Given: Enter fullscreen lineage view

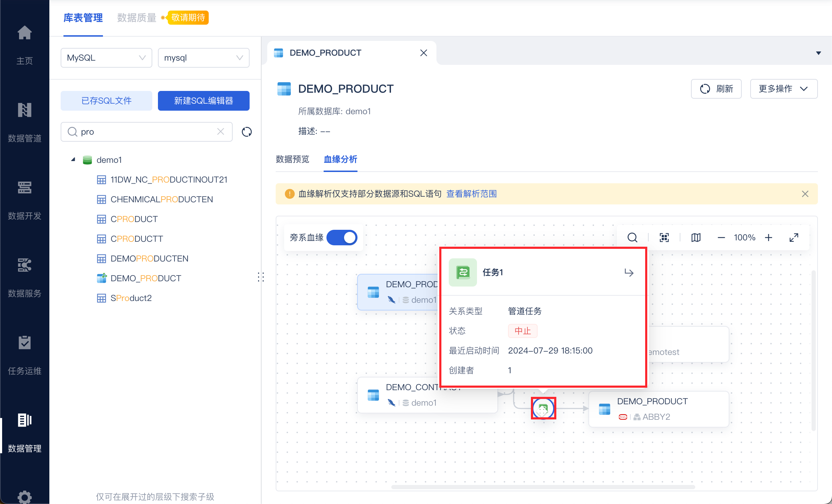Looking at the screenshot, I should click(x=794, y=238).
